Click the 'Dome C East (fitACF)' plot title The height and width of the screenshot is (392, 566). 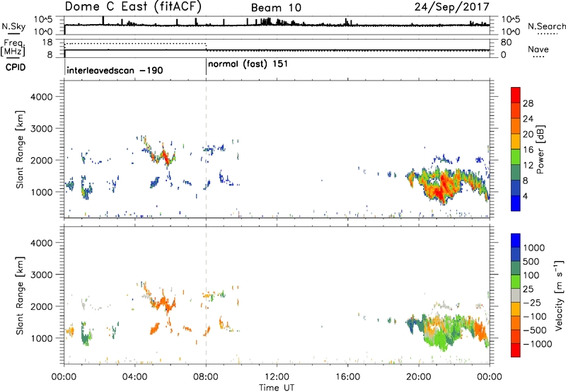133,6
